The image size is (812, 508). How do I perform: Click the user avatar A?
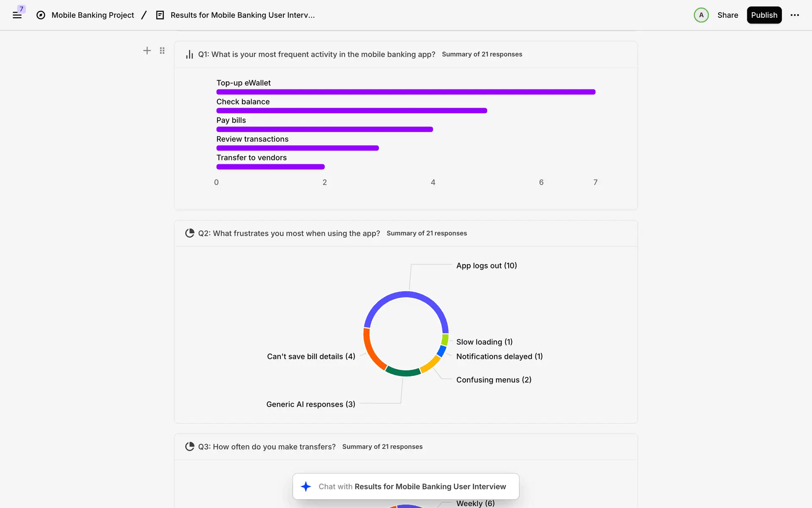pos(701,15)
